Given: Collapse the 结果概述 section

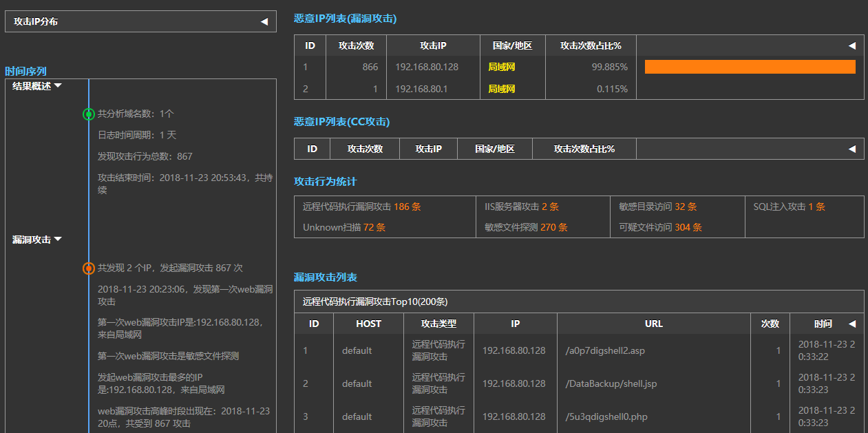Looking at the screenshot, I should [x=58, y=86].
